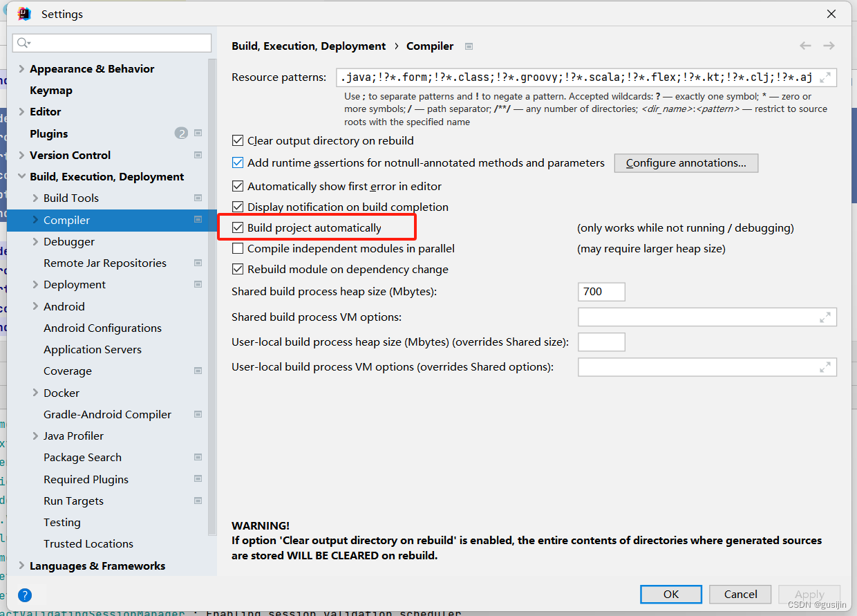Screen dimensions: 857x616
Task: Expand the Build Tools node
Action: tap(36, 198)
